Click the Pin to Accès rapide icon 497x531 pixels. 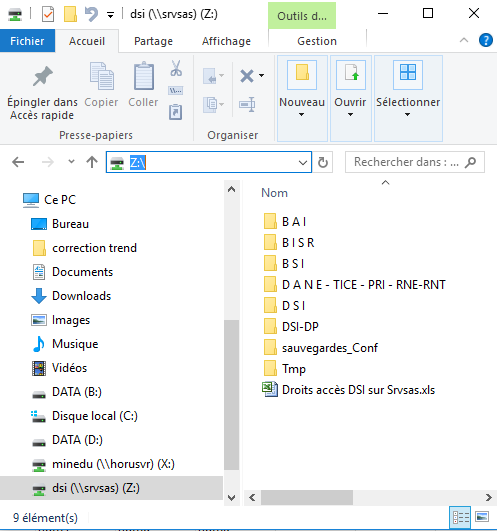coord(43,76)
